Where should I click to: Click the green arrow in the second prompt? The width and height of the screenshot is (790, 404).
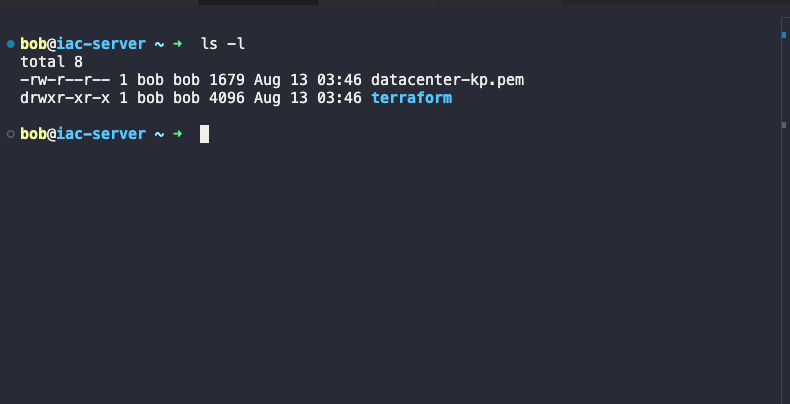point(177,134)
